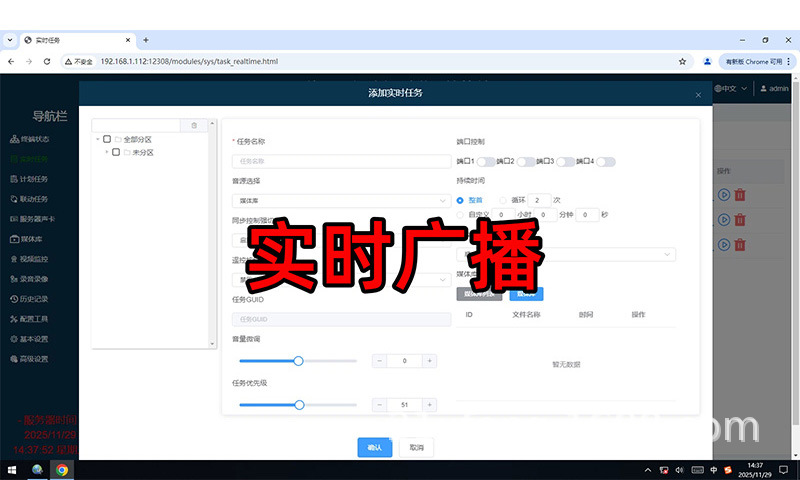Viewport: 800px width, 480px height.
Task: Select the 自定义 duration radio button
Action: pos(460,215)
